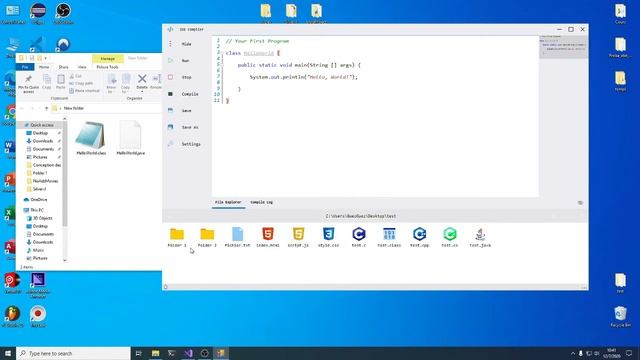Click Save As in the IDE sidebar
The height and width of the screenshot is (360, 640).
183,127
